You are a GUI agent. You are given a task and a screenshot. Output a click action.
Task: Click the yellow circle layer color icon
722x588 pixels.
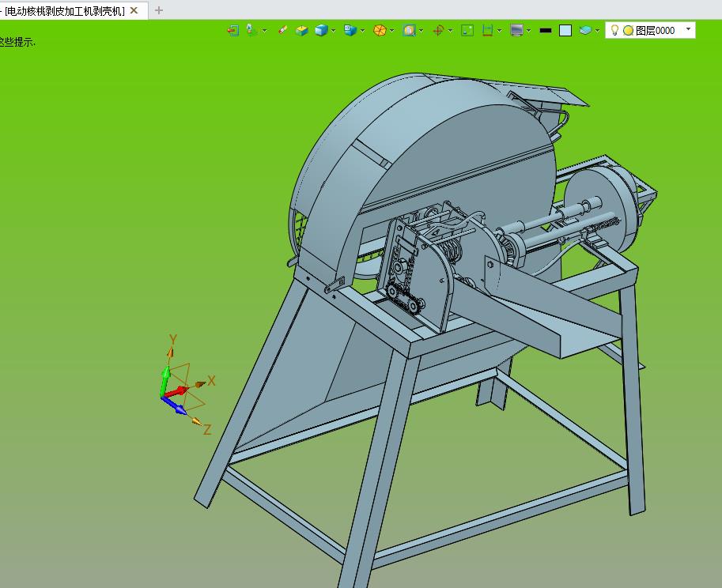coord(628,31)
